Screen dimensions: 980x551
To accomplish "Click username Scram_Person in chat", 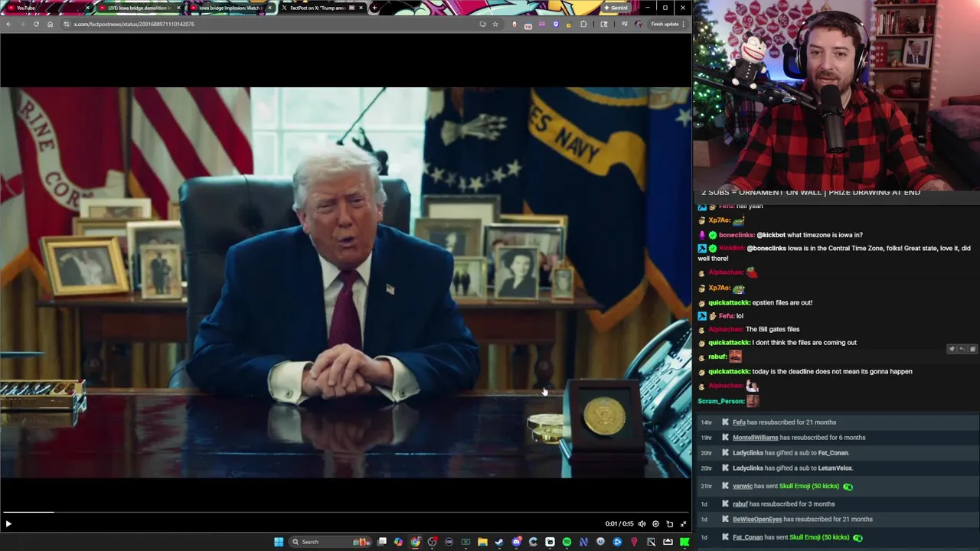I will coord(721,401).
